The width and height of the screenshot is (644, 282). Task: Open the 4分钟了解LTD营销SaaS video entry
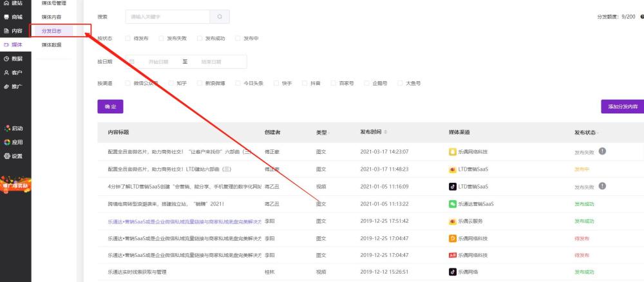(185, 186)
